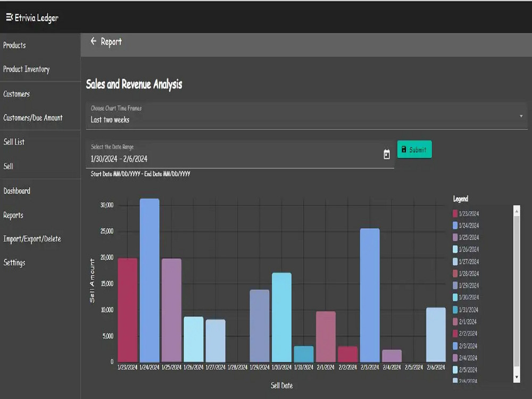Click the short 1/31/2024 bar

pyautogui.click(x=304, y=354)
